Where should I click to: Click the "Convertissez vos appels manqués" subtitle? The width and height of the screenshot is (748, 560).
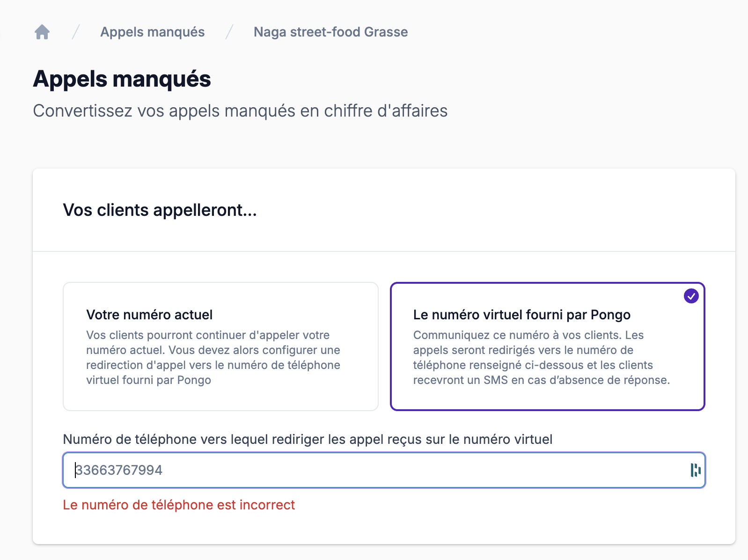coord(240,111)
